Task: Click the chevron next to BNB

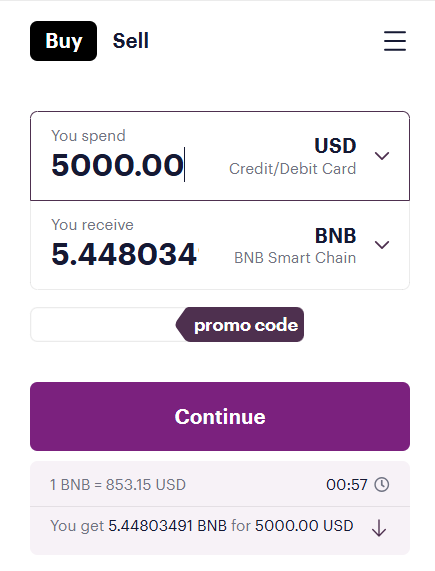Action: (x=382, y=245)
